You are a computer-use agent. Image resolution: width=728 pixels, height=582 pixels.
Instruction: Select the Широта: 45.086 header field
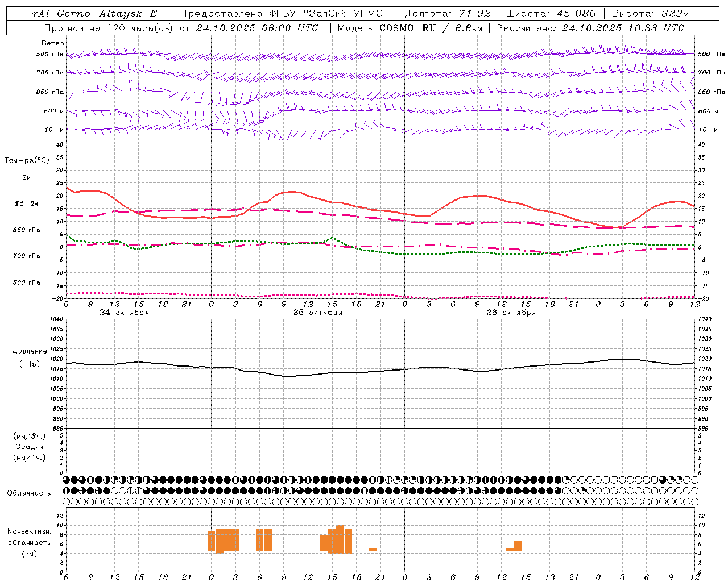tap(551, 14)
